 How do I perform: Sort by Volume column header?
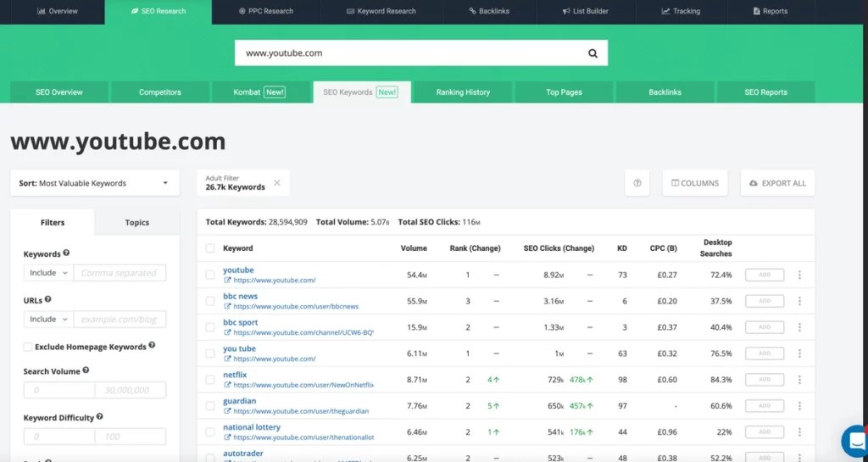click(414, 248)
